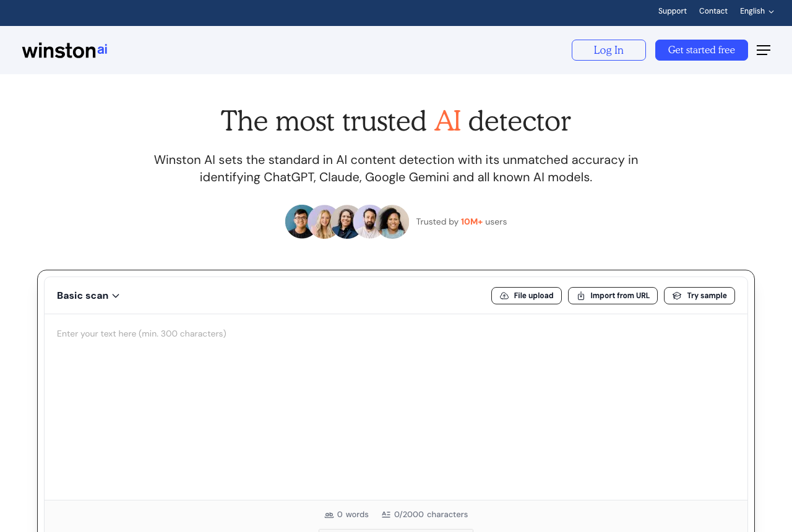Screen dimensions: 792x532
Task: Click the Try sample graduation cap icon
Action: click(677, 296)
